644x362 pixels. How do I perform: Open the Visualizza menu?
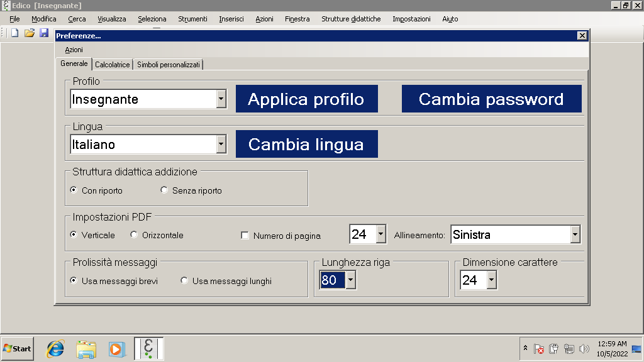point(112,19)
